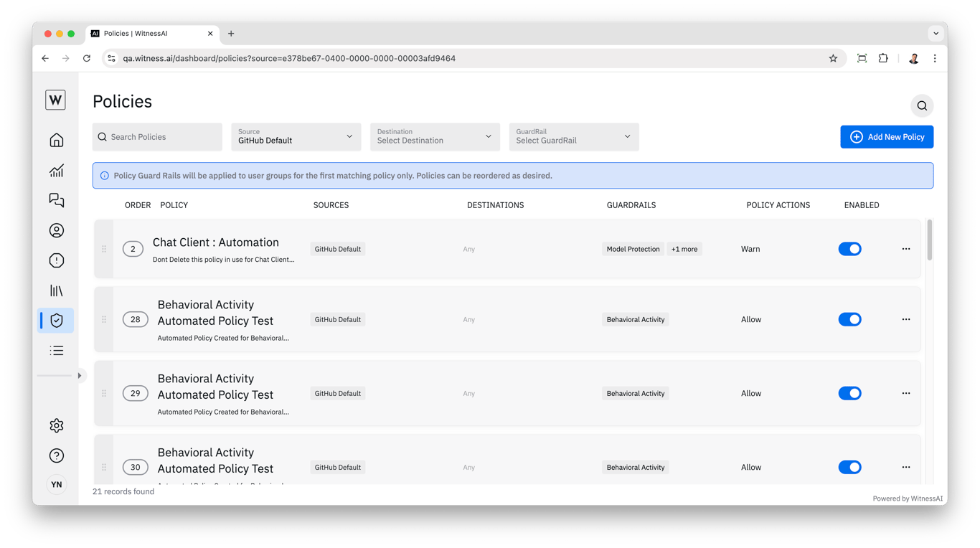Open the conversations chat sidebar icon
This screenshot has width=980, height=548.
click(x=57, y=200)
